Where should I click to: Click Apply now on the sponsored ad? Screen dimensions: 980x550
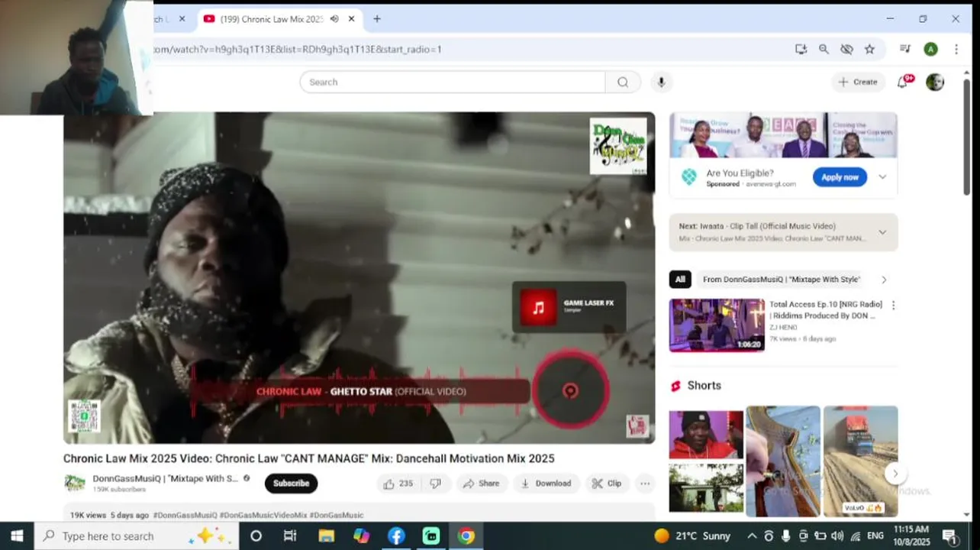tap(840, 177)
